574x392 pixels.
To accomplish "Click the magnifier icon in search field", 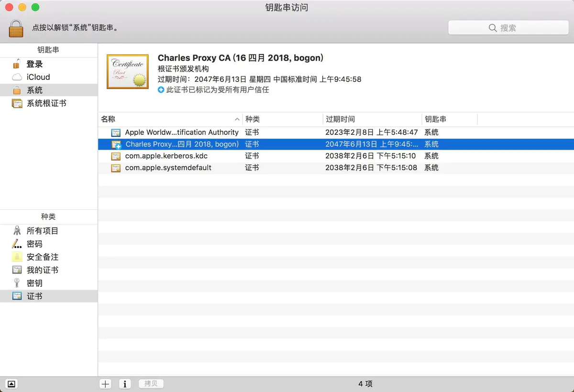I will 492,28.
